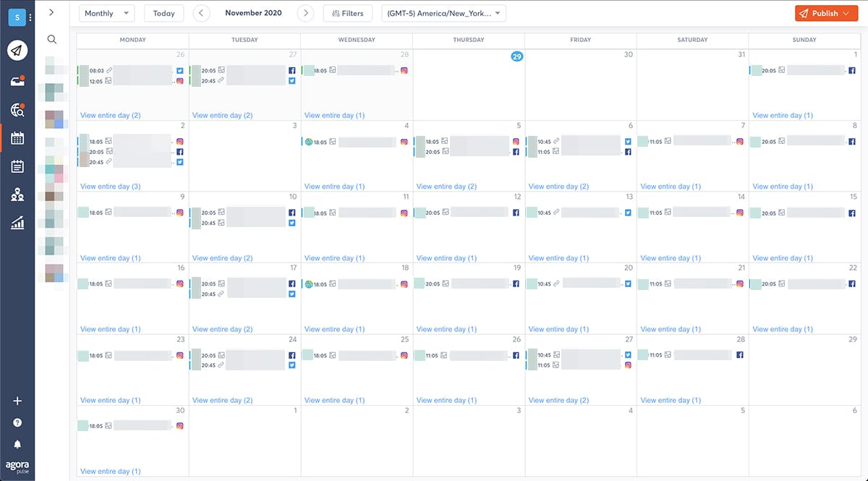Go to the previous month arrow
The width and height of the screenshot is (868, 481).
[202, 13]
